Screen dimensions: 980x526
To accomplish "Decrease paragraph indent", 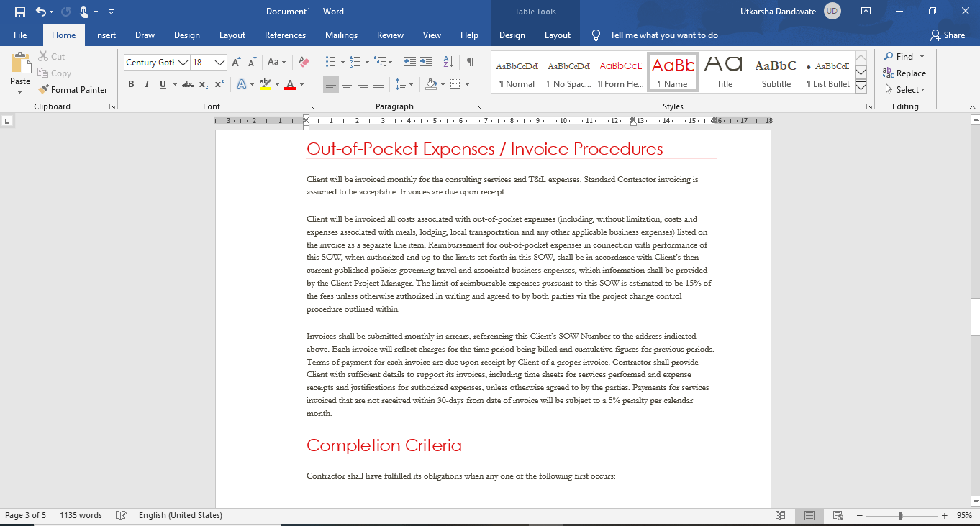I will click(410, 63).
